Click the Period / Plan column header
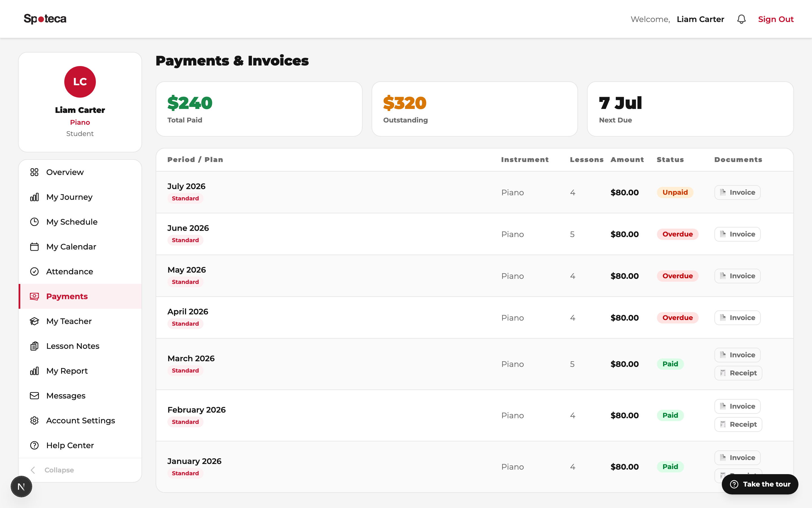The height and width of the screenshot is (508, 812). [195, 159]
